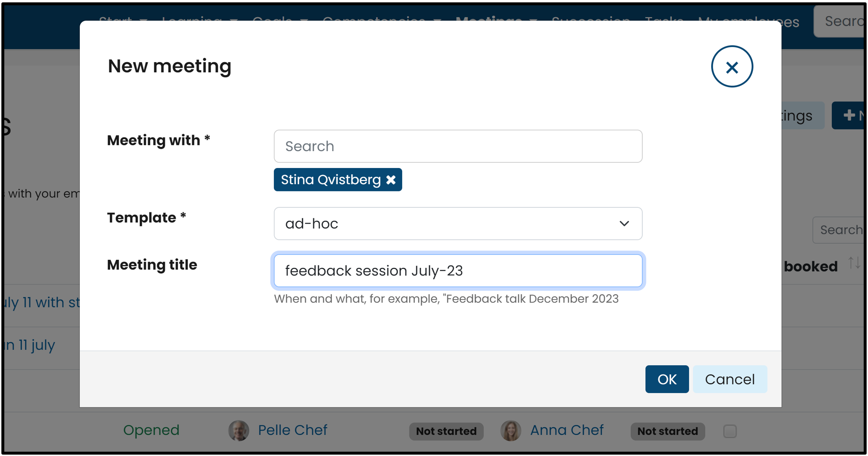Confirm the new meeting with OK

tap(666, 379)
